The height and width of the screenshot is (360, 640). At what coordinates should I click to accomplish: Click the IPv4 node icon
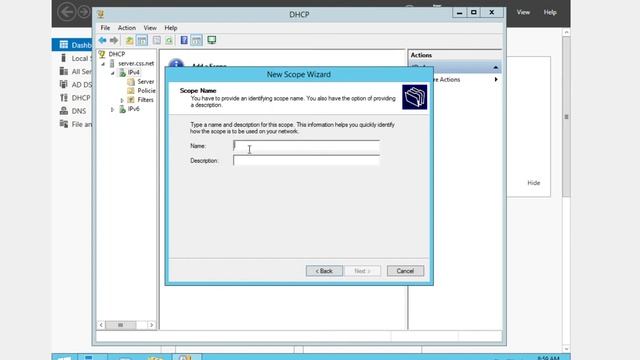(122, 73)
